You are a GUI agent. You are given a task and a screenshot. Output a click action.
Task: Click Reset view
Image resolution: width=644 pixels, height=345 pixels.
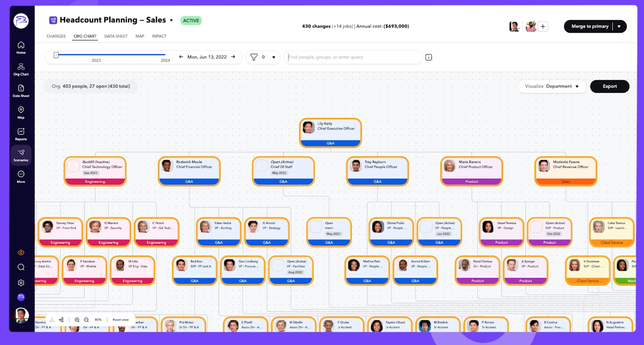coord(120,320)
